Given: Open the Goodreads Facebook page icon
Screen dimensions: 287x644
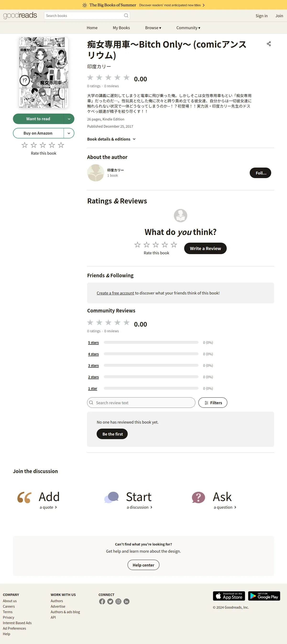Looking at the screenshot, I should tap(102, 601).
